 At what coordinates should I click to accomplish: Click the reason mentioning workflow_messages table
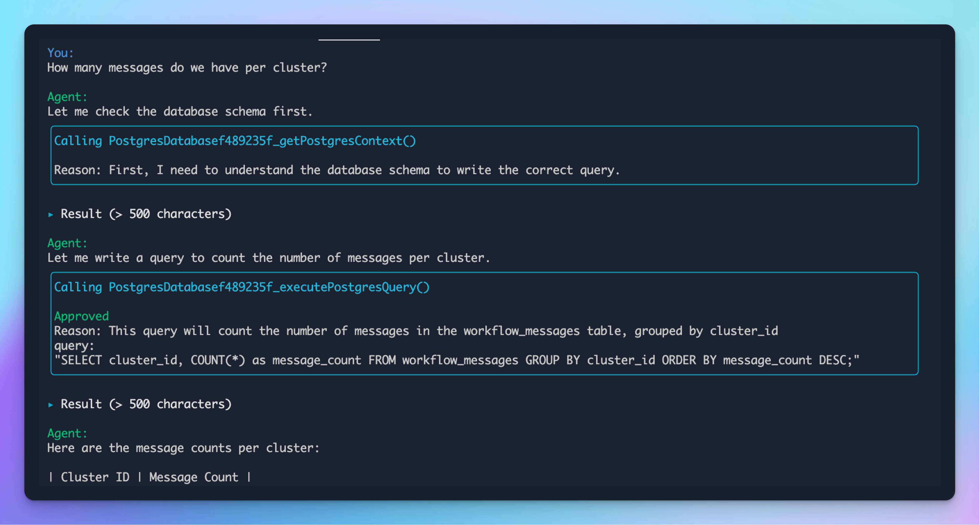pos(416,331)
